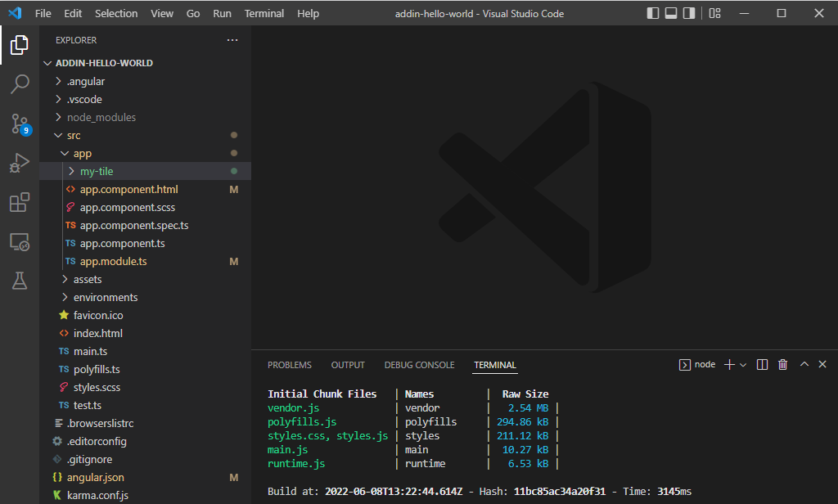The height and width of the screenshot is (504, 838).
Task: Open favicon.ico file
Action: [x=146, y=315]
